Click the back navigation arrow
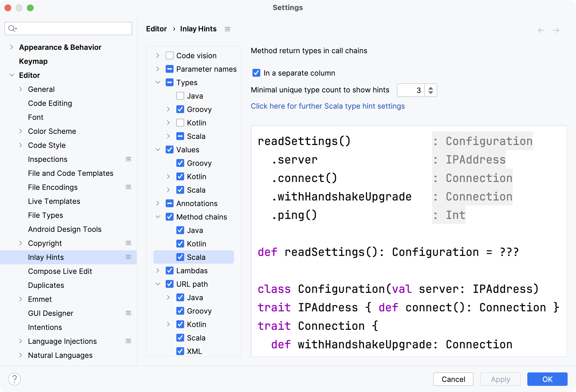The height and width of the screenshot is (392, 576). coord(541,30)
